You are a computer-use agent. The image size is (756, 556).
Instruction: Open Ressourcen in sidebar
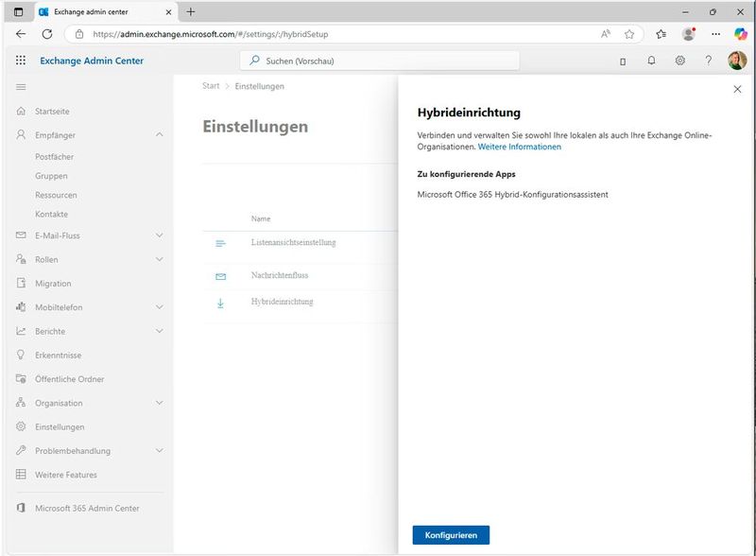tap(56, 195)
